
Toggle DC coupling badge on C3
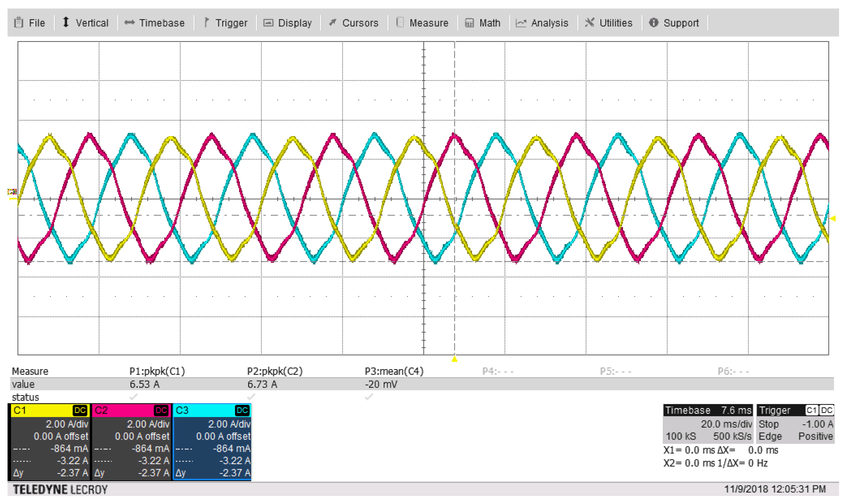(x=242, y=410)
